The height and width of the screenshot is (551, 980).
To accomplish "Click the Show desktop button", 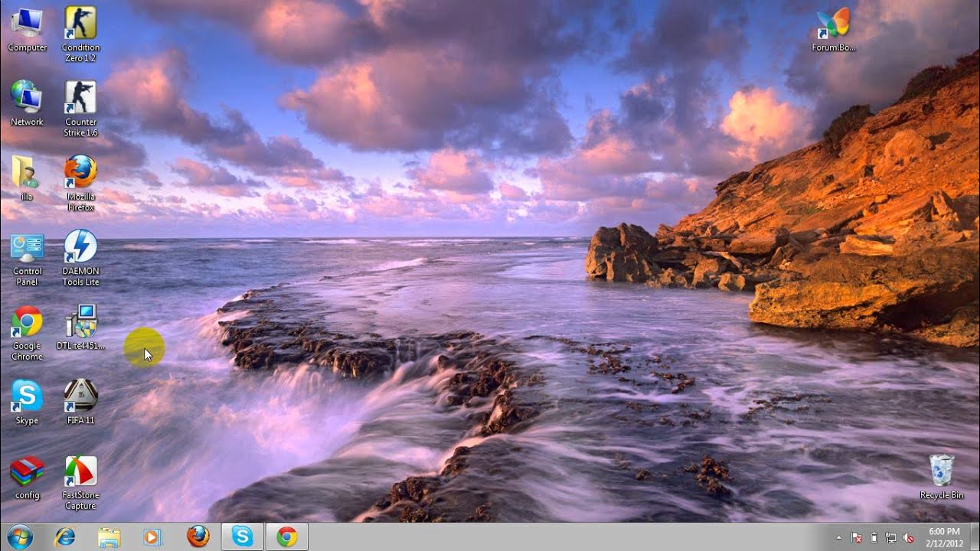I will click(974, 537).
